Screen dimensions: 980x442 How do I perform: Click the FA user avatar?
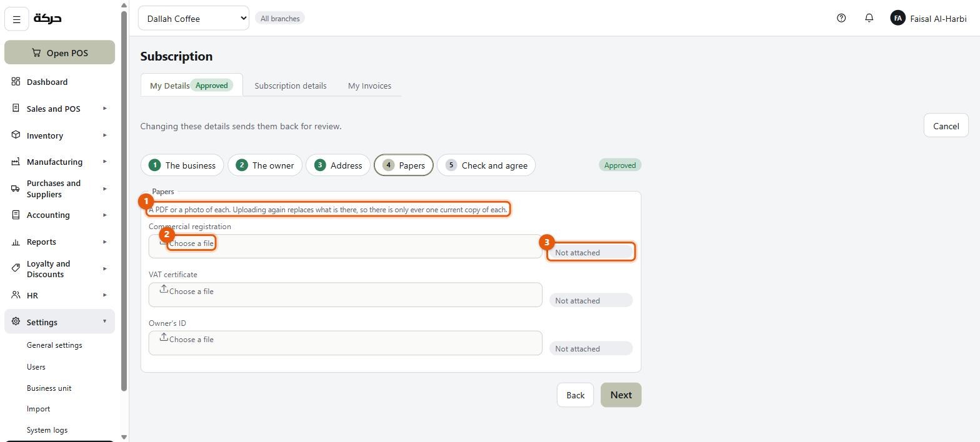(897, 18)
